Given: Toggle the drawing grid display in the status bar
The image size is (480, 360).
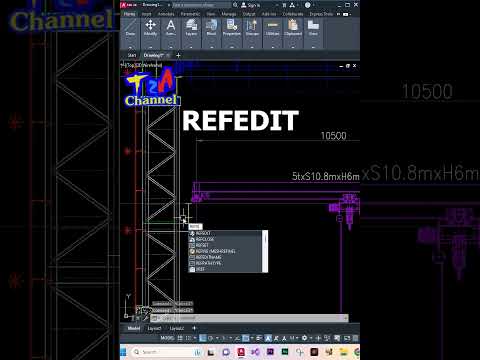Looking at the screenshot, I should tap(180, 338).
